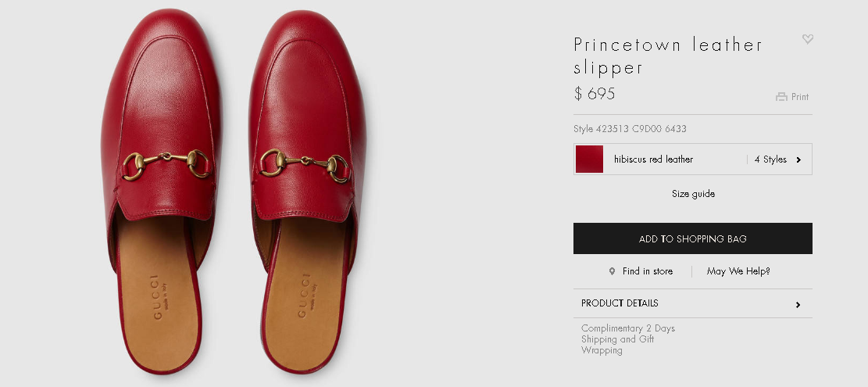Click the PRODUCT DETAILS section label
The height and width of the screenshot is (387, 868).
pos(620,303)
